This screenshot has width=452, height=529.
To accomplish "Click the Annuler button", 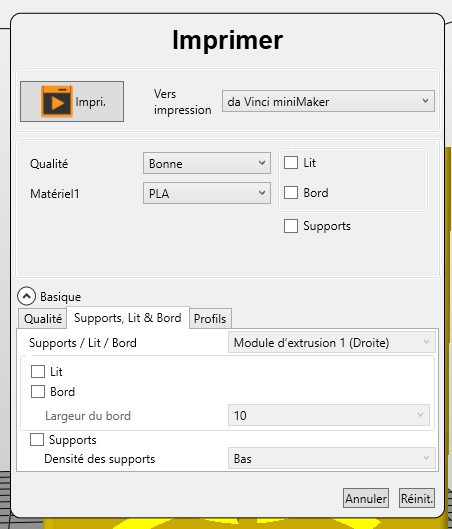I will (366, 498).
